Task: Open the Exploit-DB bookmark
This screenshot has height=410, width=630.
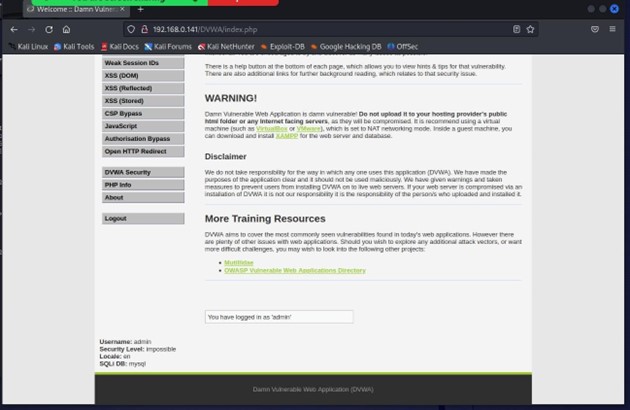Action: click(283, 47)
